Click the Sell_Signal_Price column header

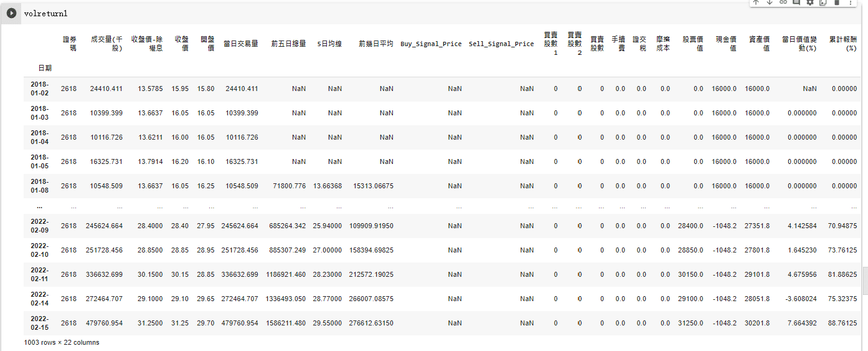(501, 44)
